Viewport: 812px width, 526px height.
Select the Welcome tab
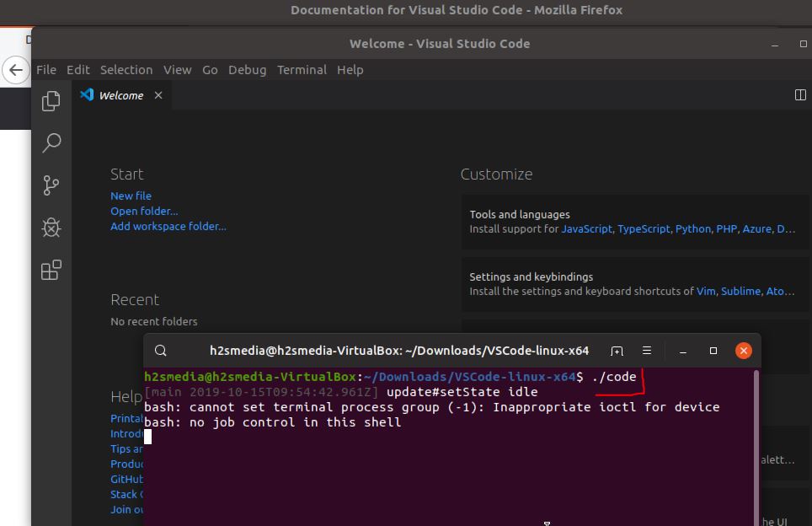[x=121, y=95]
